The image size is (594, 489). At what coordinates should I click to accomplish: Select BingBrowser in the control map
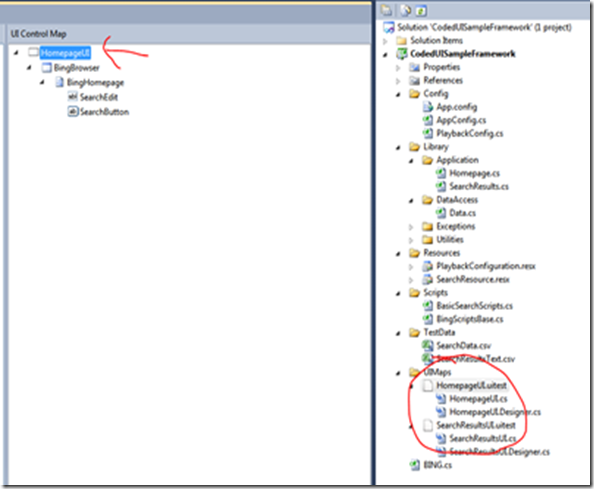point(77,68)
